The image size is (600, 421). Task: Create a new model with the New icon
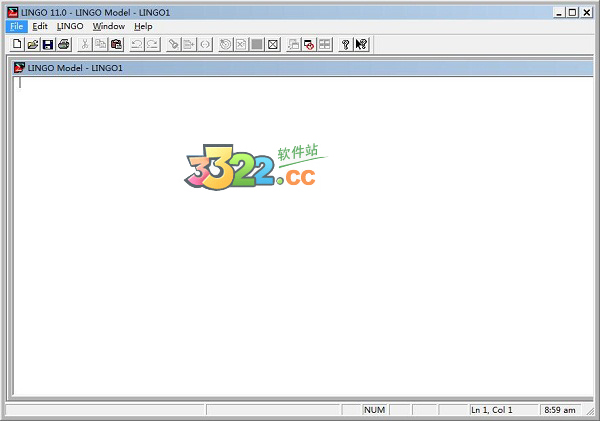[x=17, y=44]
